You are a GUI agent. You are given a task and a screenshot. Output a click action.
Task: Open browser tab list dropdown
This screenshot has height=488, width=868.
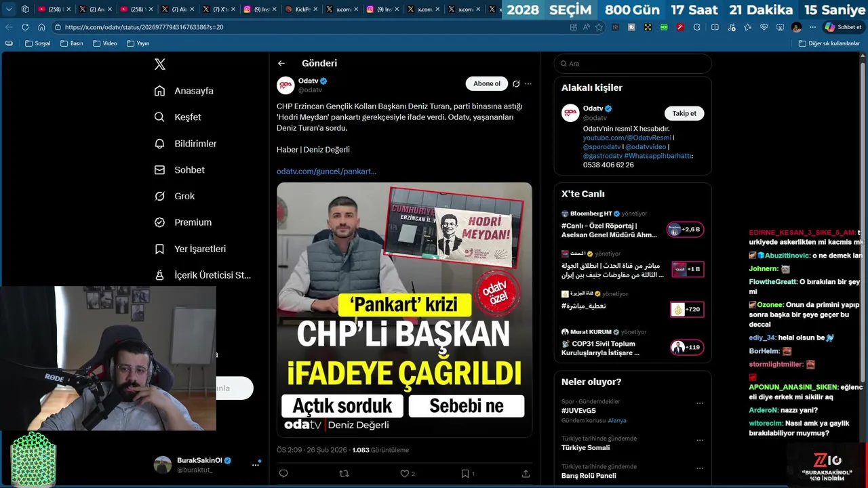pyautogui.click(x=9, y=9)
